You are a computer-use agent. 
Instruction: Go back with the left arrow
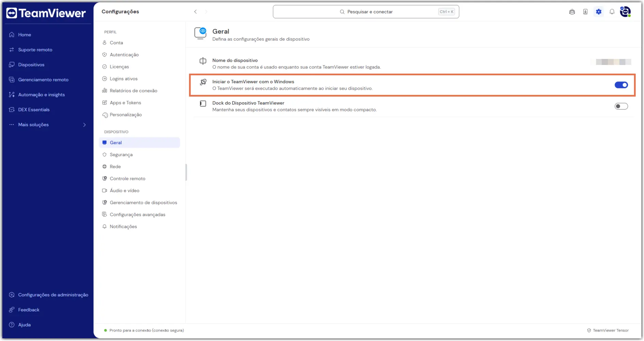pyautogui.click(x=196, y=12)
